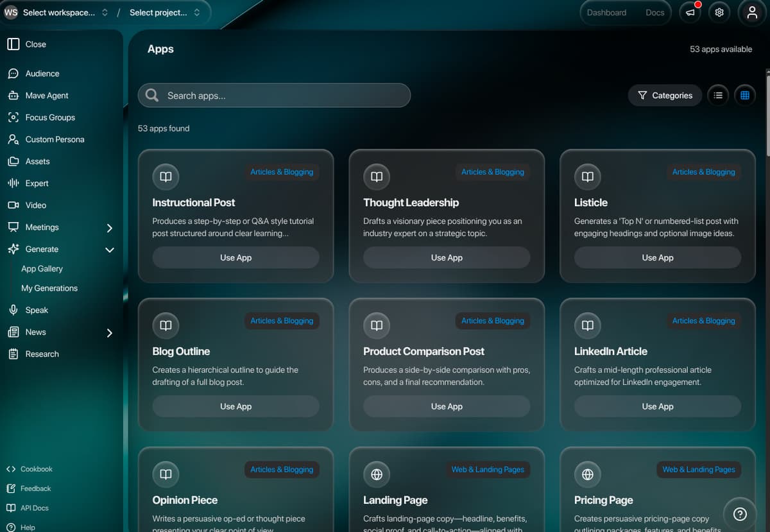
Task: Click the Close sidebar panel icon
Action: coord(13,44)
